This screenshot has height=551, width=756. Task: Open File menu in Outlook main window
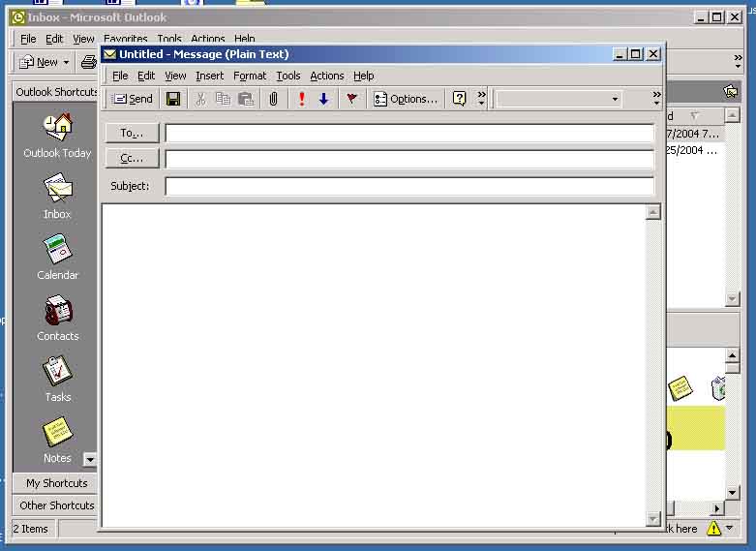click(x=28, y=39)
